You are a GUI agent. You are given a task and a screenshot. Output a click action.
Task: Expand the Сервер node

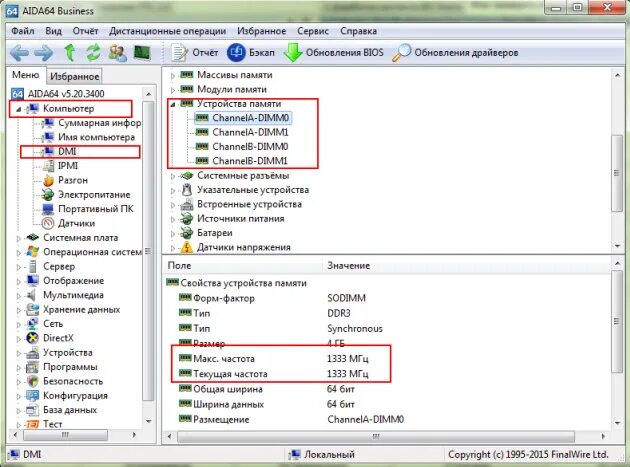18,267
